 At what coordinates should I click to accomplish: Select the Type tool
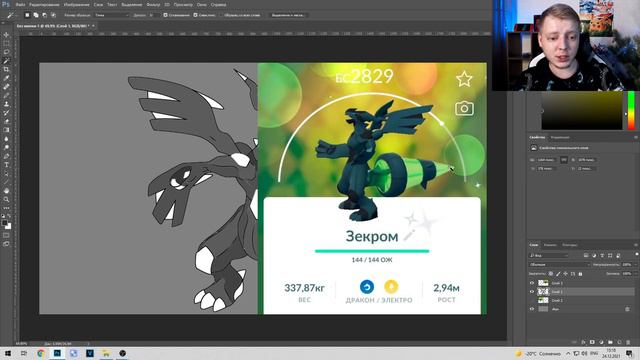point(6,164)
